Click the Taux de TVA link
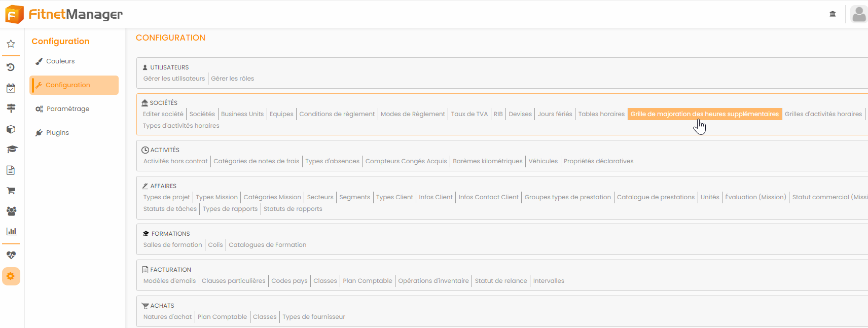Screen dimensions: 868x328 (469, 114)
